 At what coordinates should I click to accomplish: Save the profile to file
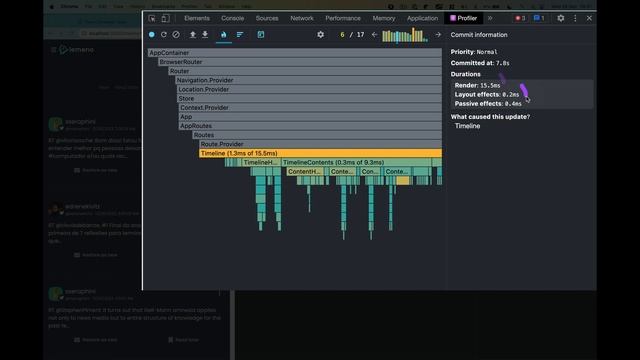click(x=205, y=35)
